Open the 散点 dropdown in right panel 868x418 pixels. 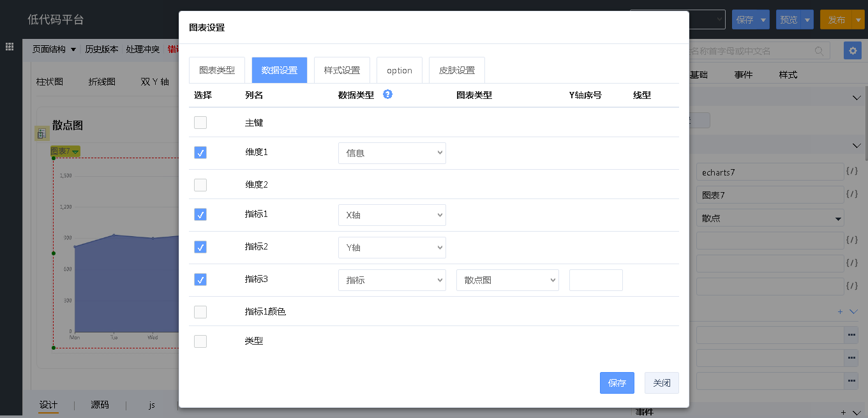click(x=770, y=218)
